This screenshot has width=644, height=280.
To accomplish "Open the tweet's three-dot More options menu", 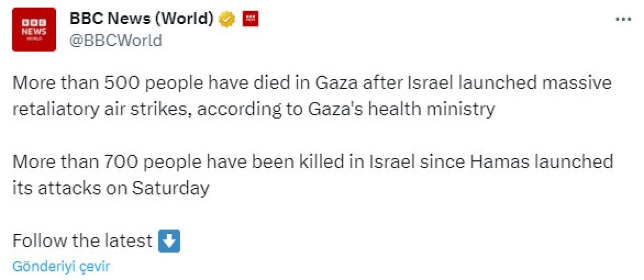I will (x=623, y=19).
